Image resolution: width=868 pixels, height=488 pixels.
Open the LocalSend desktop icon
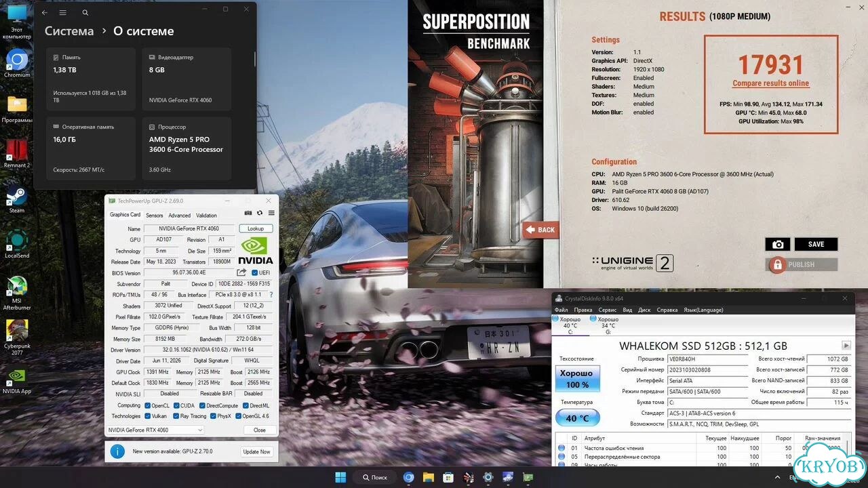17,245
